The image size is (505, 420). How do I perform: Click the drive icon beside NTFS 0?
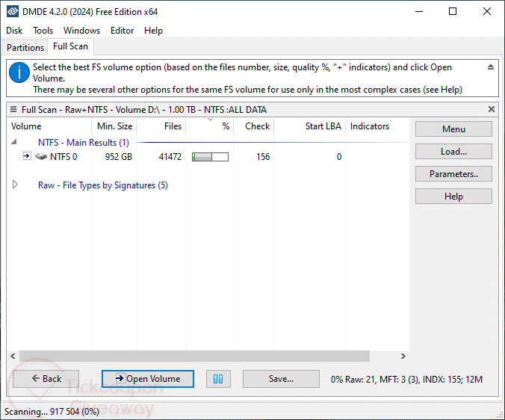[41, 156]
